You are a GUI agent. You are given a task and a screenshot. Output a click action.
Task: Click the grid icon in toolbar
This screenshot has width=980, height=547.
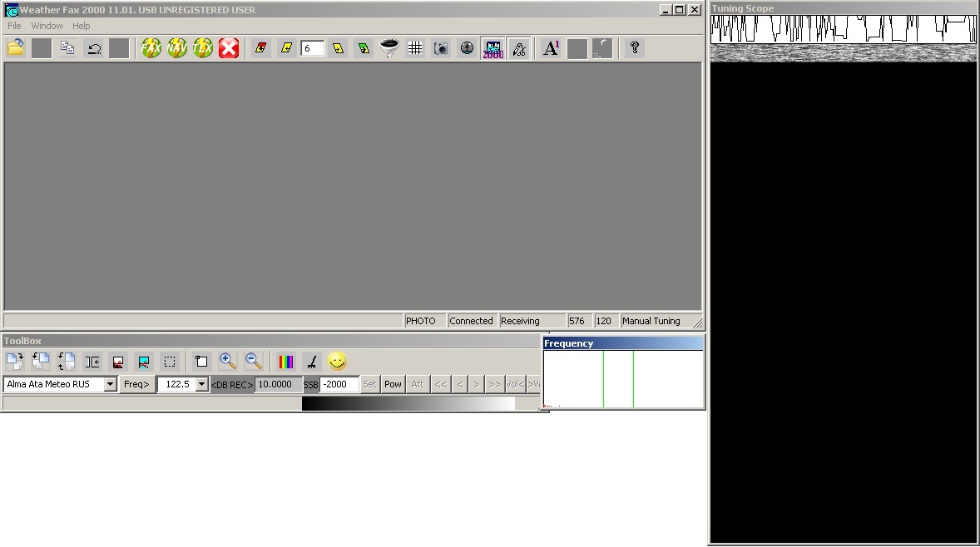coord(415,48)
